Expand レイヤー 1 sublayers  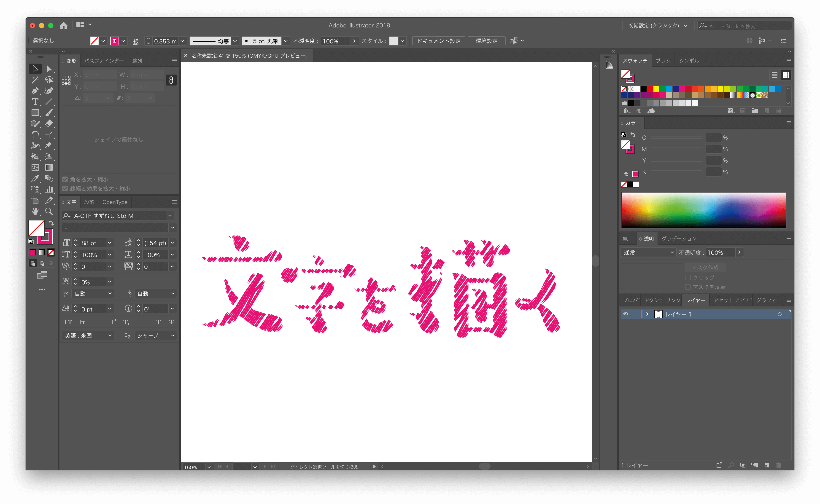tap(647, 314)
